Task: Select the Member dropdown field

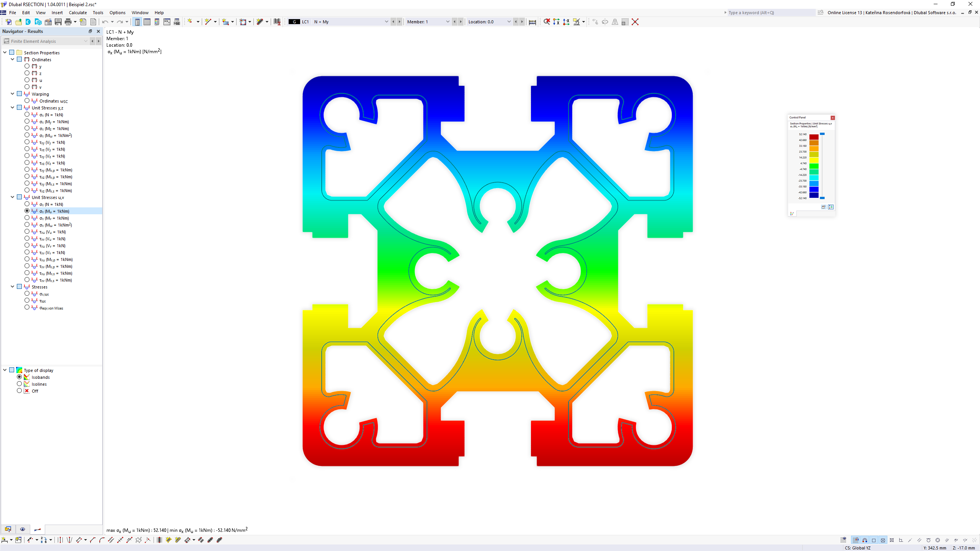Action: tap(427, 21)
